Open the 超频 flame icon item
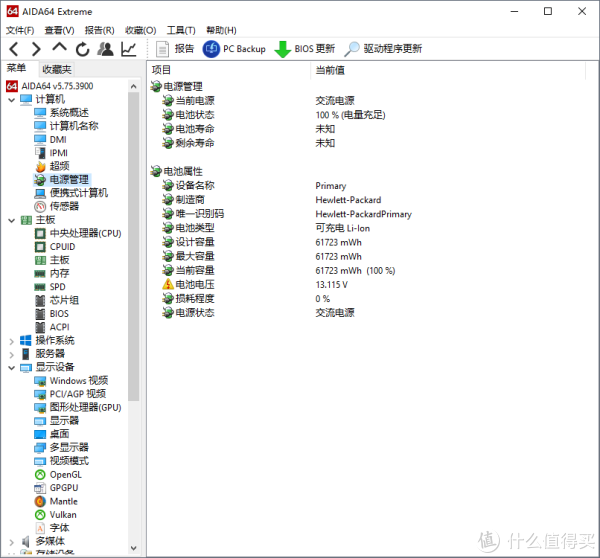Viewport: 600px width, 558px height. 52,166
